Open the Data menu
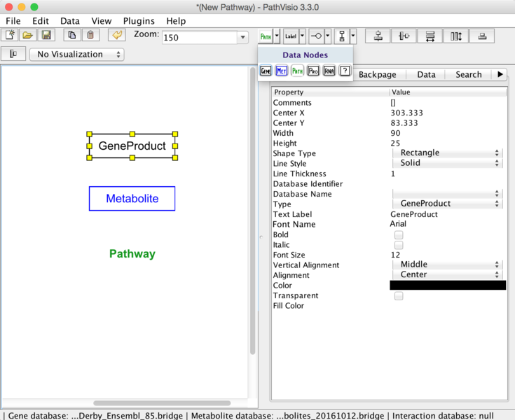The image size is (515, 420). (x=70, y=21)
